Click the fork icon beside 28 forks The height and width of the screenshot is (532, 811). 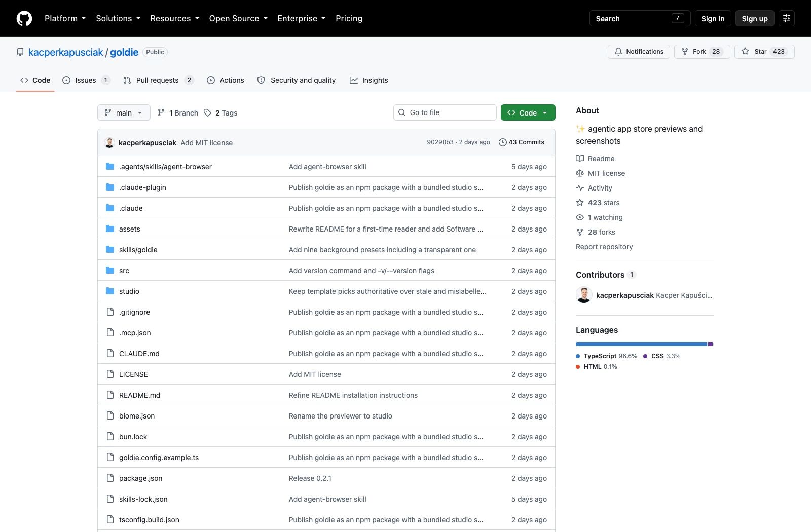(580, 232)
